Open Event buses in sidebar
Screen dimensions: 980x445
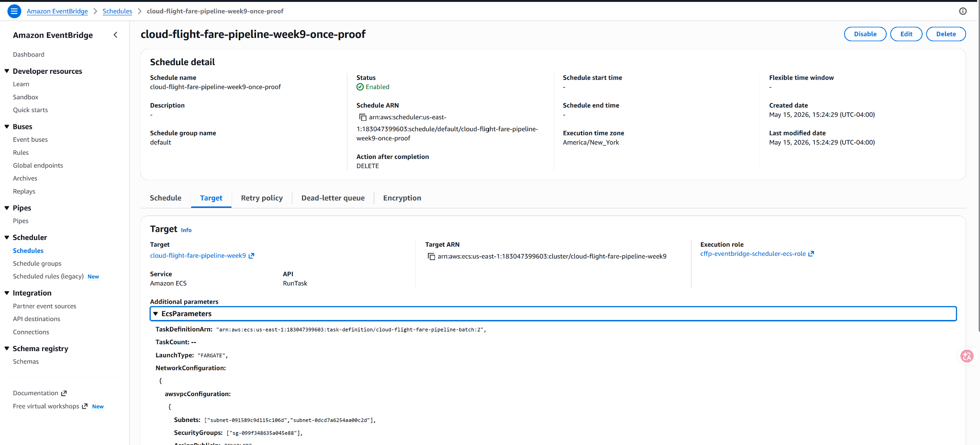[30, 140]
